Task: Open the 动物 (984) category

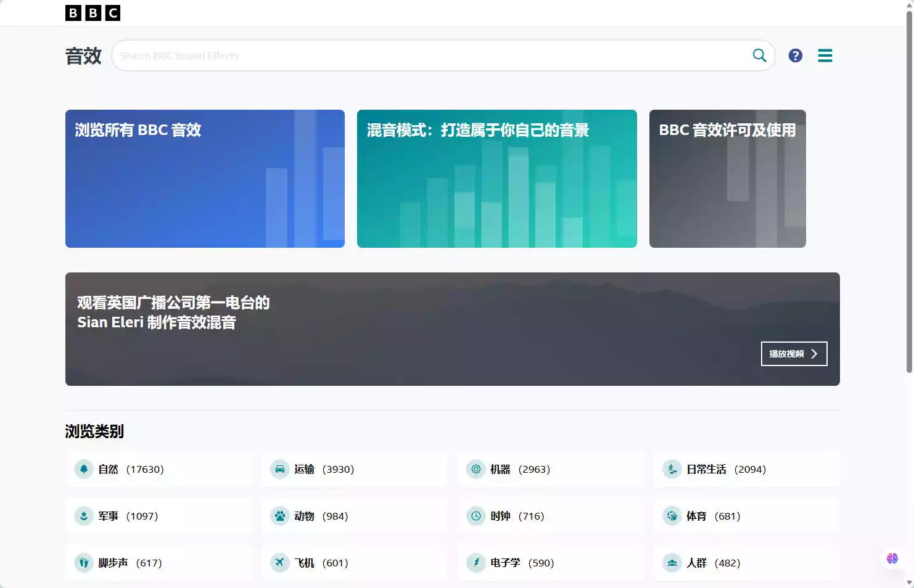Action: (x=355, y=516)
